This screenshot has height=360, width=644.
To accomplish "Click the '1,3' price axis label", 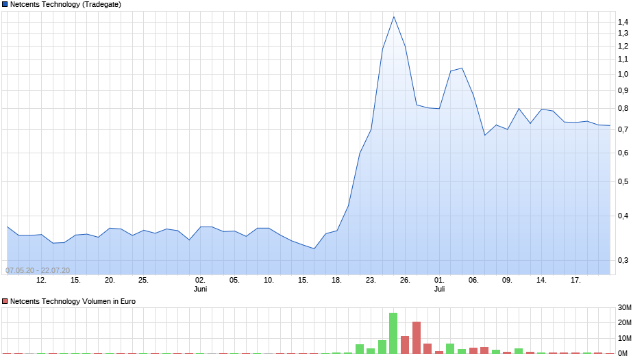I will [623, 34].
